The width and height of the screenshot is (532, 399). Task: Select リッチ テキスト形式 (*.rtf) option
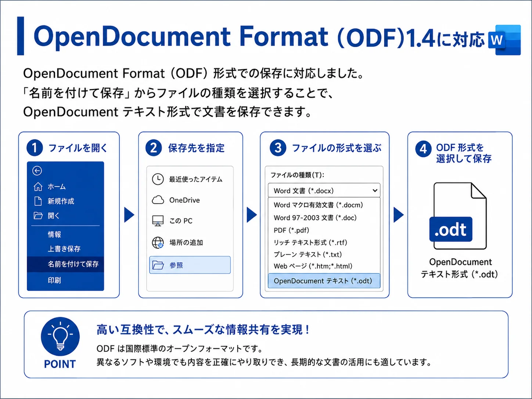click(x=310, y=242)
